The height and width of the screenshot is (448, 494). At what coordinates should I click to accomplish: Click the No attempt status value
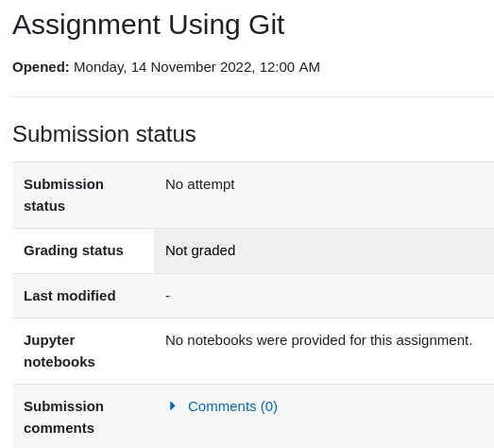click(199, 184)
